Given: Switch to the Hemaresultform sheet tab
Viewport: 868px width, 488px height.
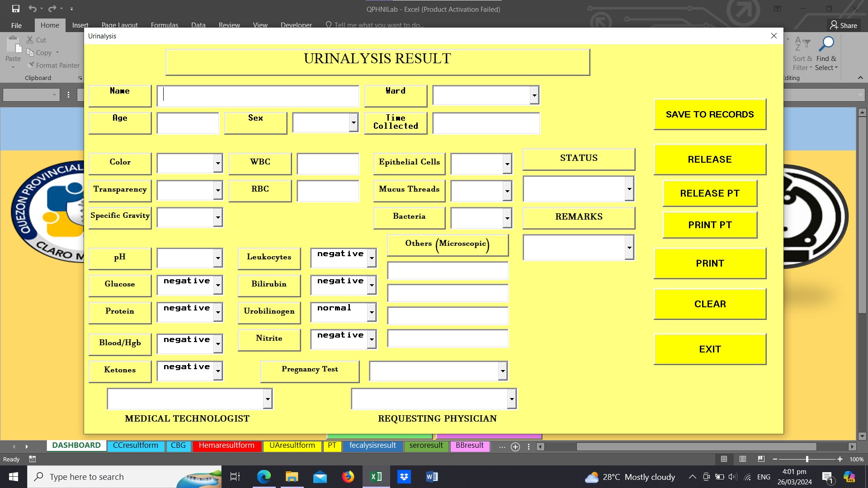Looking at the screenshot, I should pos(226,446).
